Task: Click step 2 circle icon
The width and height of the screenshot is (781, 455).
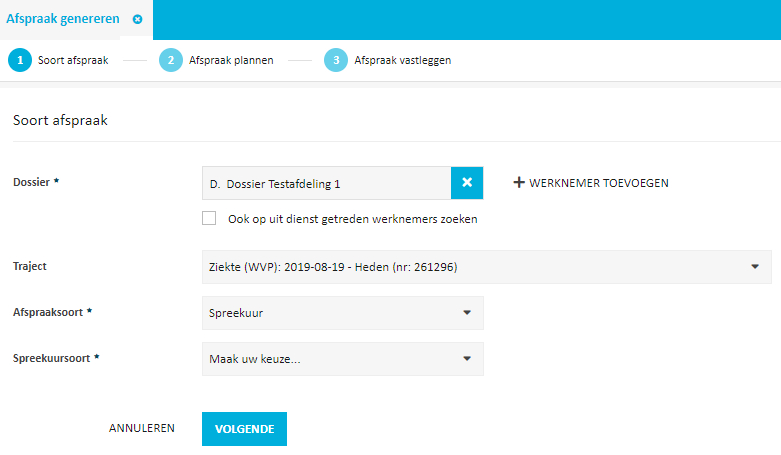Action: [171, 60]
